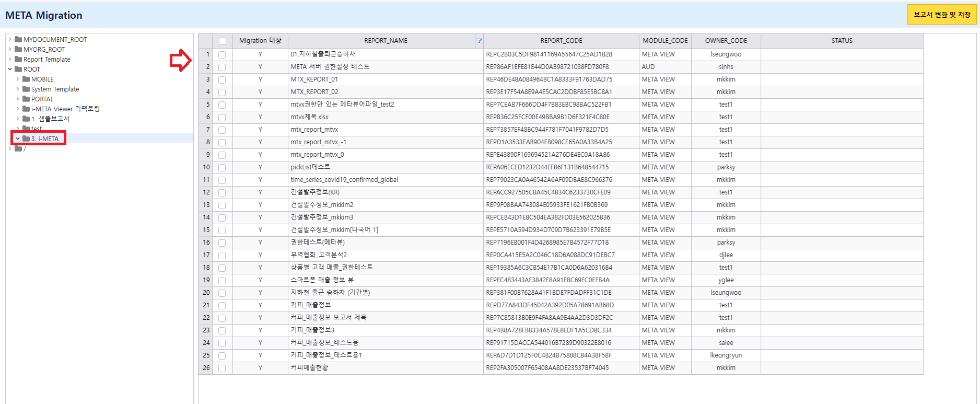This screenshot has width=980, height=404.
Task: Check the box for 커피매출현황 row
Action: coord(222,368)
